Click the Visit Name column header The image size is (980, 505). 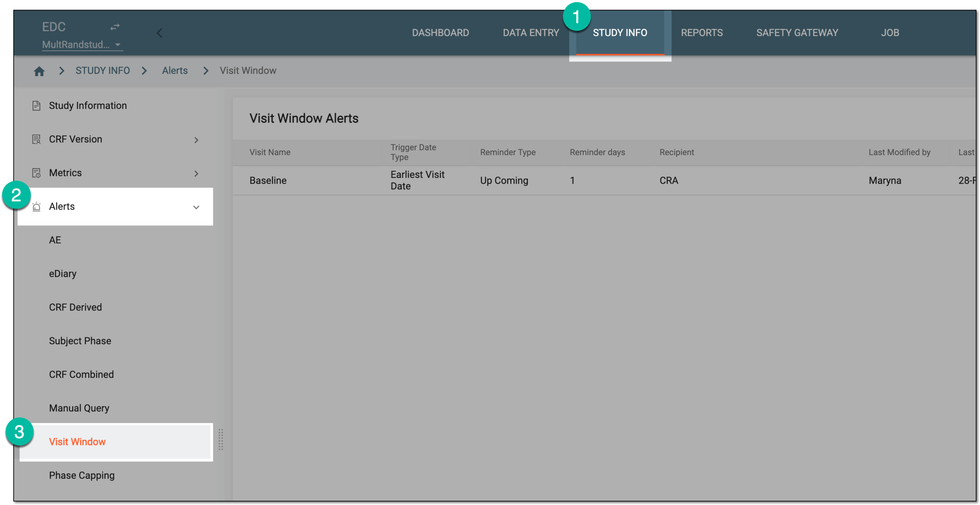[x=270, y=152]
